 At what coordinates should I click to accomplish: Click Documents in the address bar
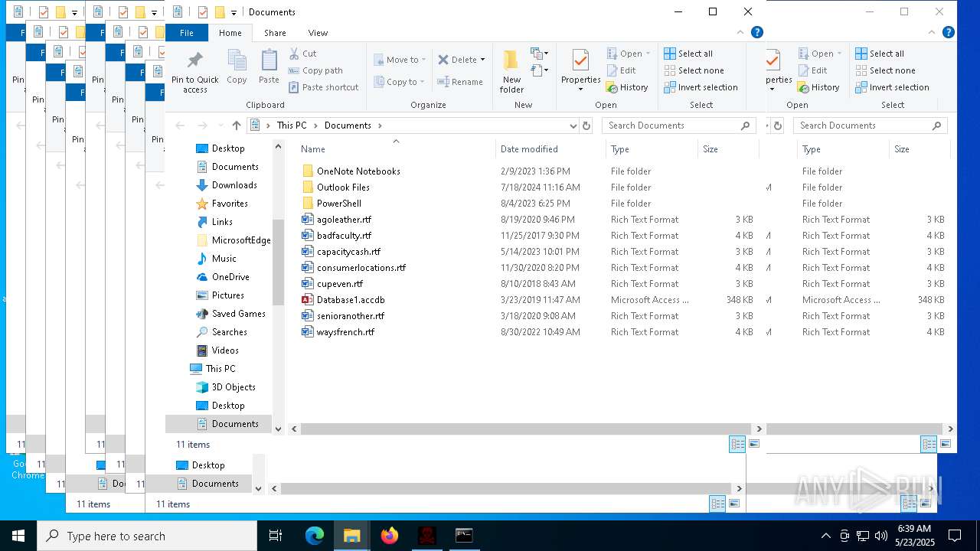(x=348, y=126)
